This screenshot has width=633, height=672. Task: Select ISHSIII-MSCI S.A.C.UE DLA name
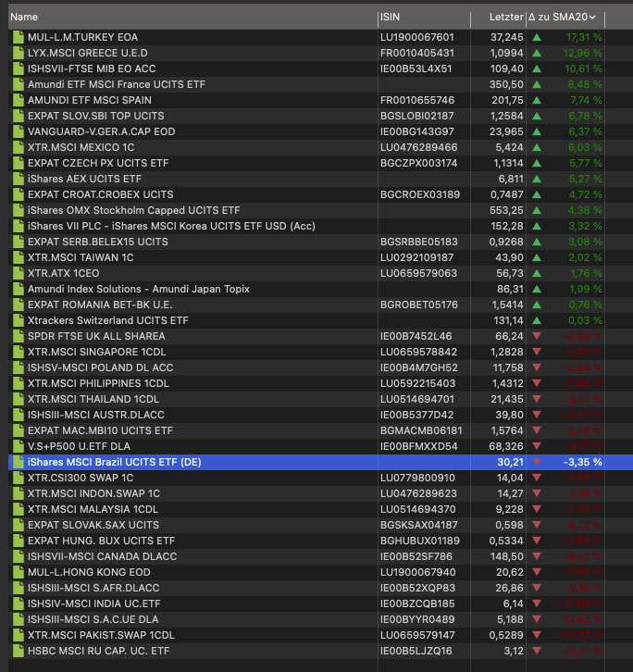93,620
